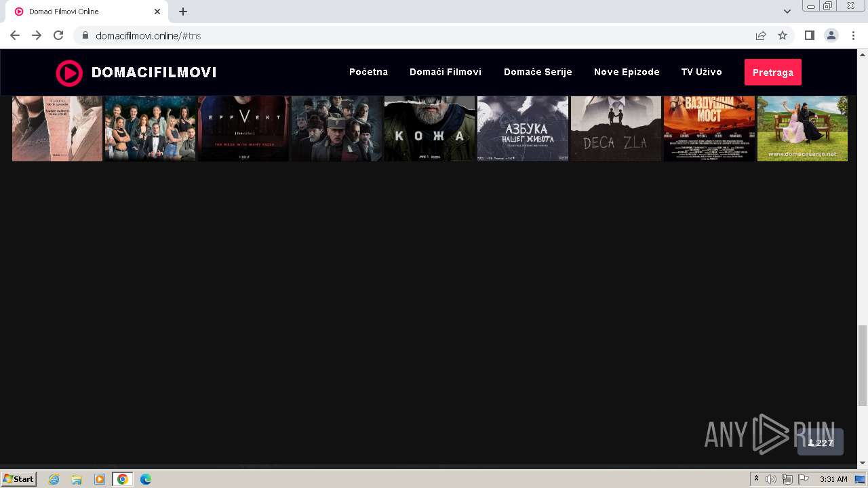Select the Domaci Filmovi Online tab
Image resolution: width=868 pixels, height=488 pixels.
point(87,12)
